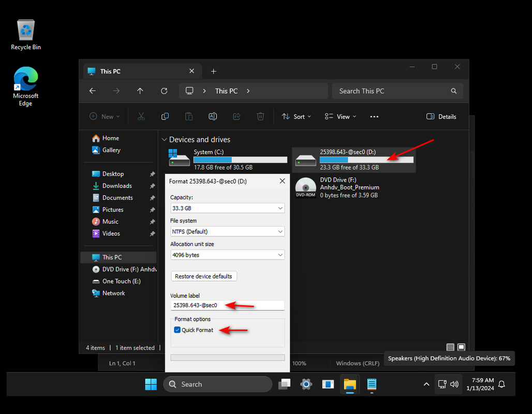The image size is (532, 414).
Task: Toggle the Details pane button
Action: [x=441, y=116]
